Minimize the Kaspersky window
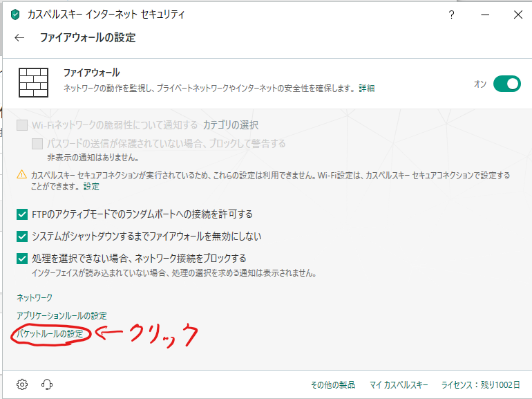532x399 pixels. 485,15
